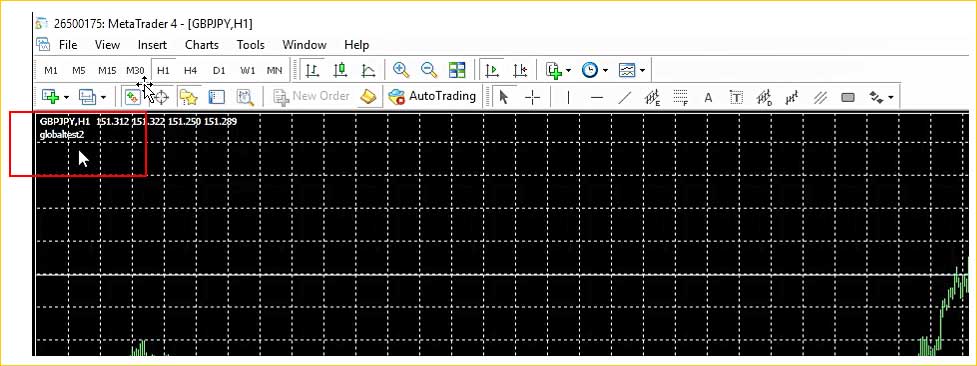This screenshot has width=977, height=366.
Task: Switch chart to candlesticks mode
Action: click(x=340, y=70)
